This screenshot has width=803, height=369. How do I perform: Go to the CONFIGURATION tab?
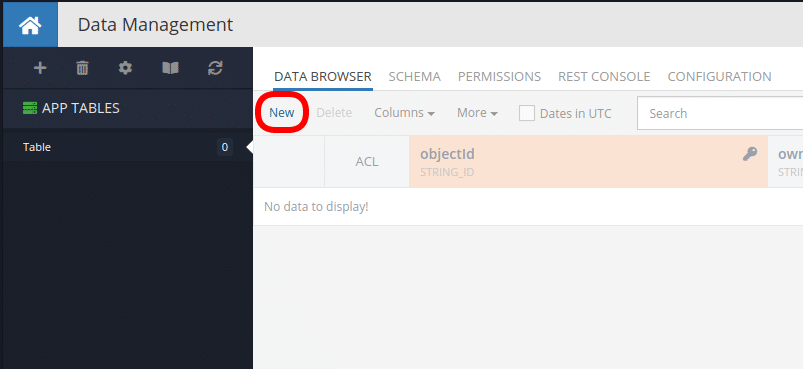click(720, 77)
